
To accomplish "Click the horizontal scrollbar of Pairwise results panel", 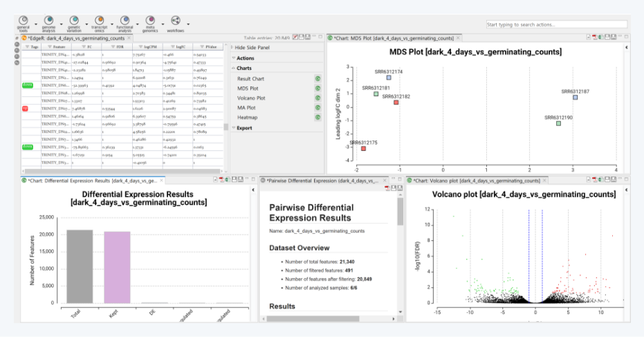I will click(313, 319).
